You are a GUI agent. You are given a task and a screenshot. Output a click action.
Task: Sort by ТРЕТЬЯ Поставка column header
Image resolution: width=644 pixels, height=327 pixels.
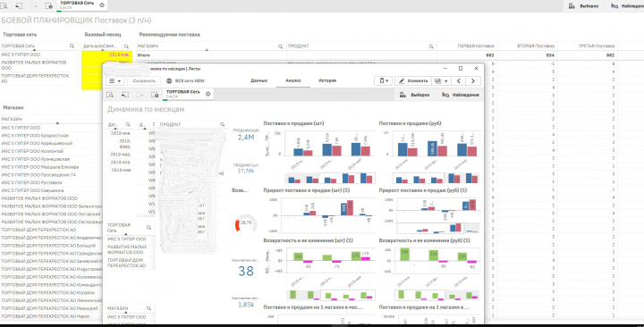click(x=596, y=46)
